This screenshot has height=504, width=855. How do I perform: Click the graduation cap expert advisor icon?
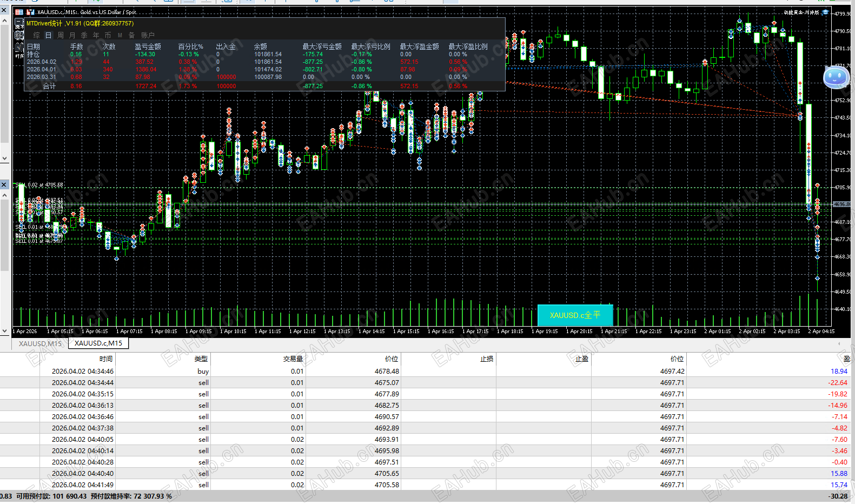pos(825,12)
